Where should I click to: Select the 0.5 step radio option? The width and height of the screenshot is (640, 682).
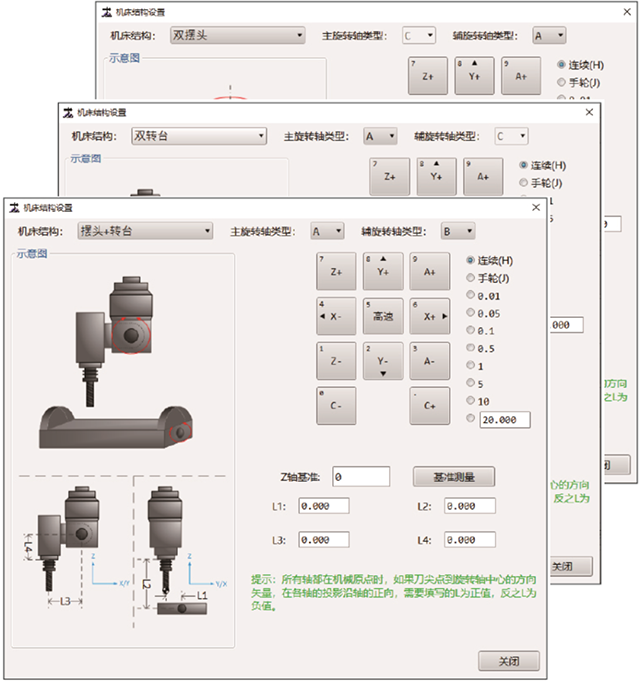(x=472, y=348)
